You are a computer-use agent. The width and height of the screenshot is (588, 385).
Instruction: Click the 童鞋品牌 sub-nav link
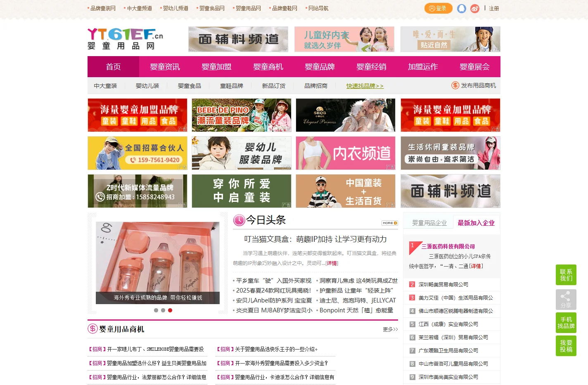point(232,86)
